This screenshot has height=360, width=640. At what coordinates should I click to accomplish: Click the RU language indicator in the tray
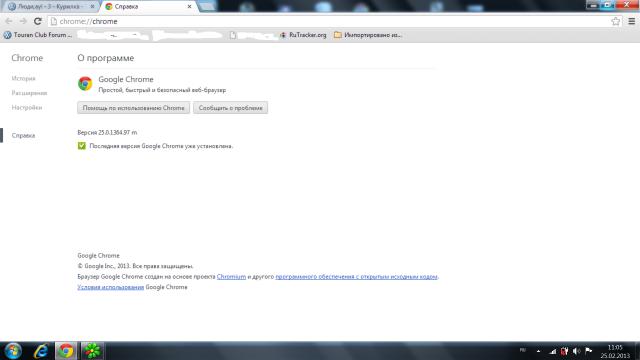[x=523, y=350]
